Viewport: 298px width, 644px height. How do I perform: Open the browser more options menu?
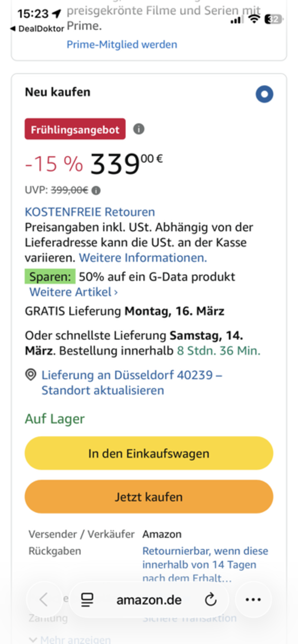pos(253,600)
